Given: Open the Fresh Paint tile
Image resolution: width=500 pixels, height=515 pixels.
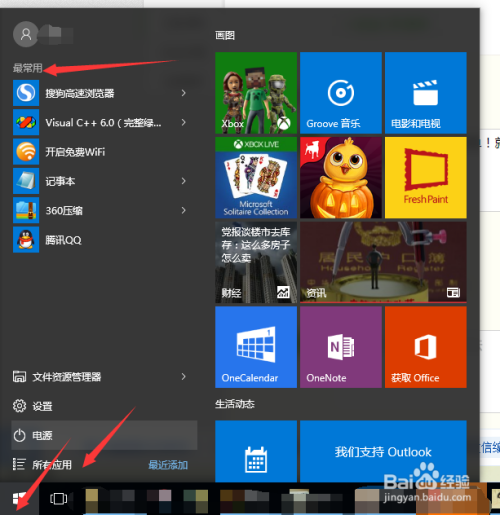Looking at the screenshot, I should 426,178.
